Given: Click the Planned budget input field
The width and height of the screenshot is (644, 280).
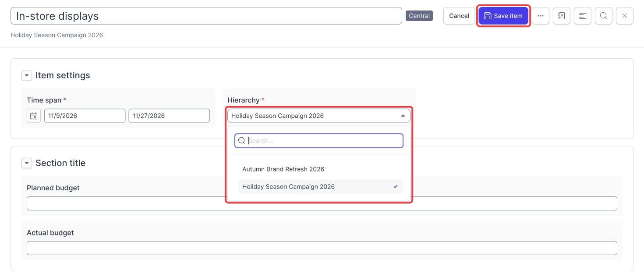Looking at the screenshot, I should [322, 203].
